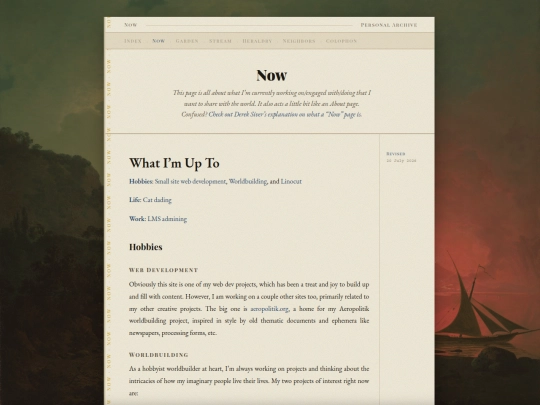The width and height of the screenshot is (540, 405).
Task: Click the revision date in sidebar
Action: pyautogui.click(x=401, y=160)
